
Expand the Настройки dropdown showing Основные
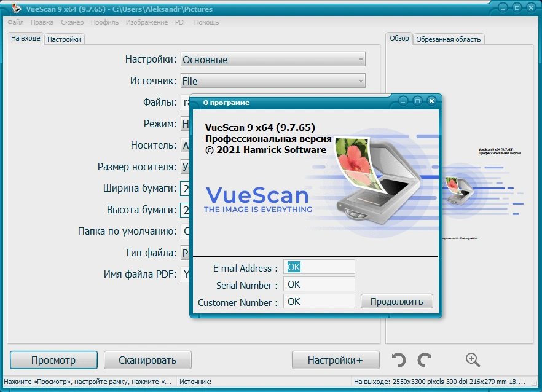pos(273,60)
